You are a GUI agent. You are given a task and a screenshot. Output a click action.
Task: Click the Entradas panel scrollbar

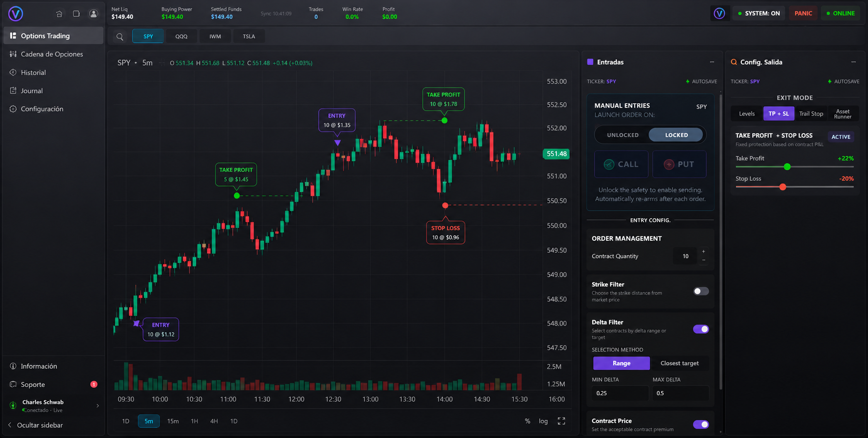[x=721, y=241]
